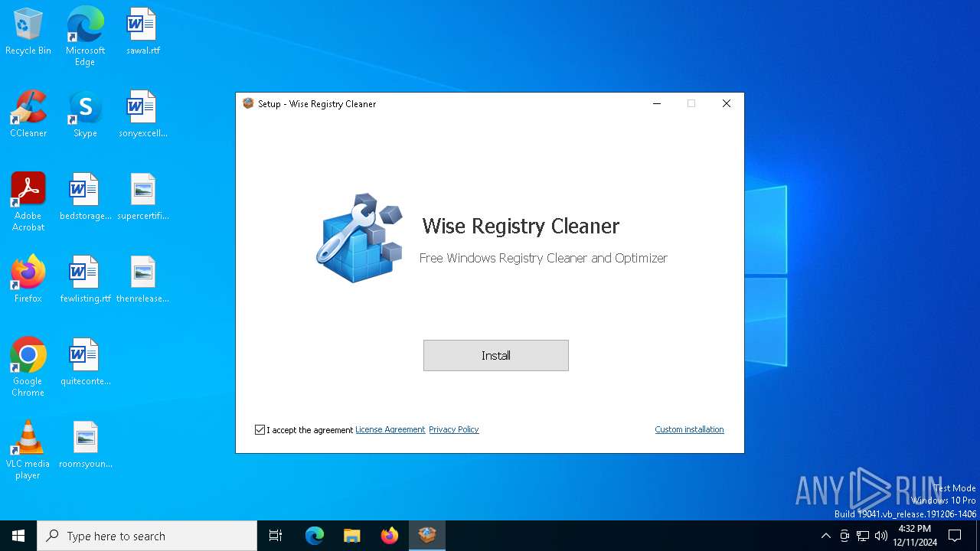This screenshot has height=551, width=980.
Task: Select supercertifi image file on desktop
Action: coord(143,197)
